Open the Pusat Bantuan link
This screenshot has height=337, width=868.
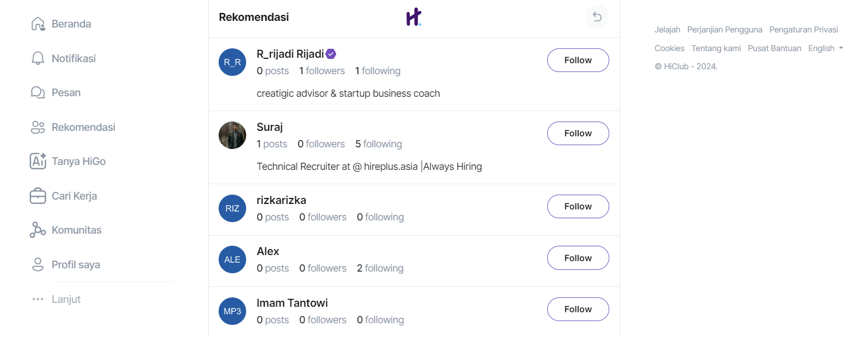pyautogui.click(x=775, y=48)
